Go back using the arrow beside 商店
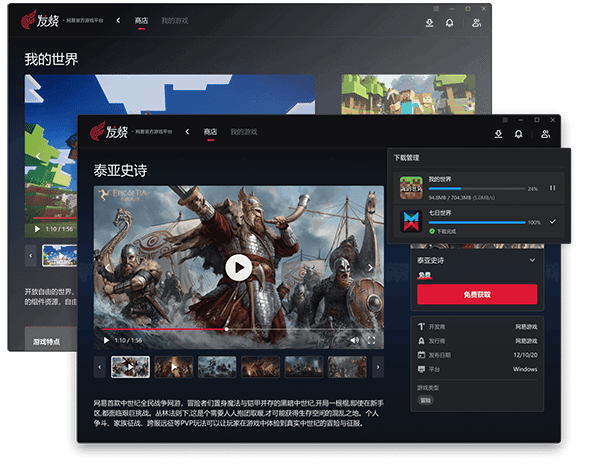This screenshot has height=466, width=600. tap(189, 132)
